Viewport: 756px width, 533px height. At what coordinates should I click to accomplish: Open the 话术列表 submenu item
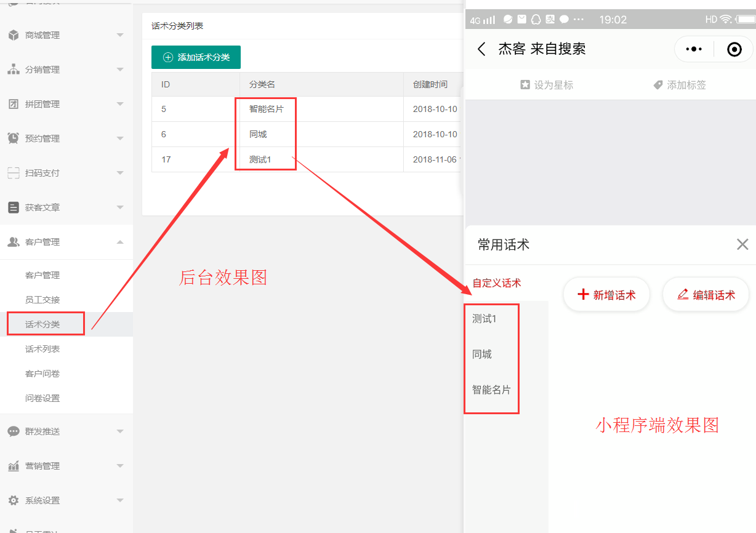pos(42,349)
